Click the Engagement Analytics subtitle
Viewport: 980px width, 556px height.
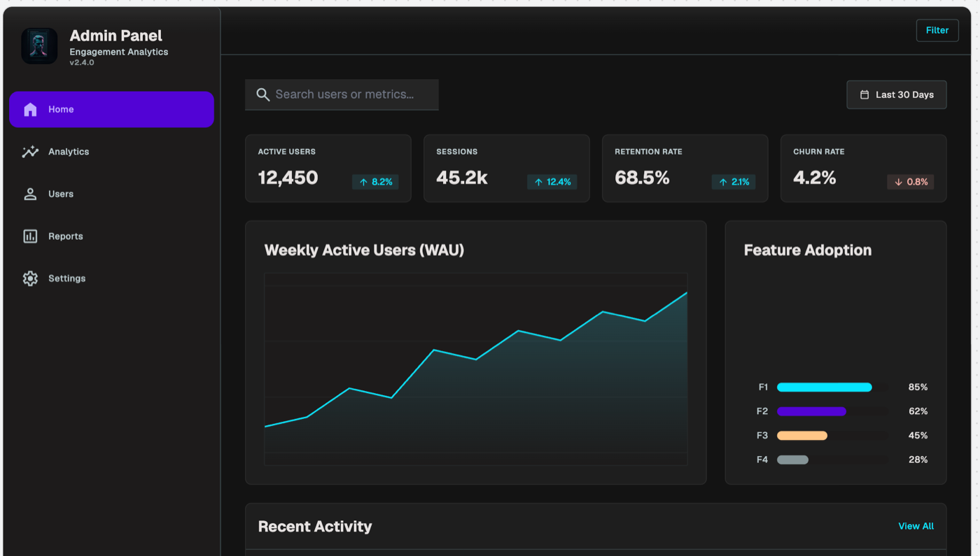point(119,52)
